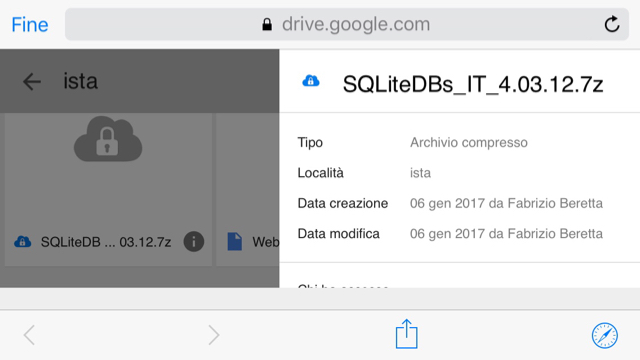The image size is (640, 360).
Task: Reload the page with refresh icon
Action: [612, 24]
